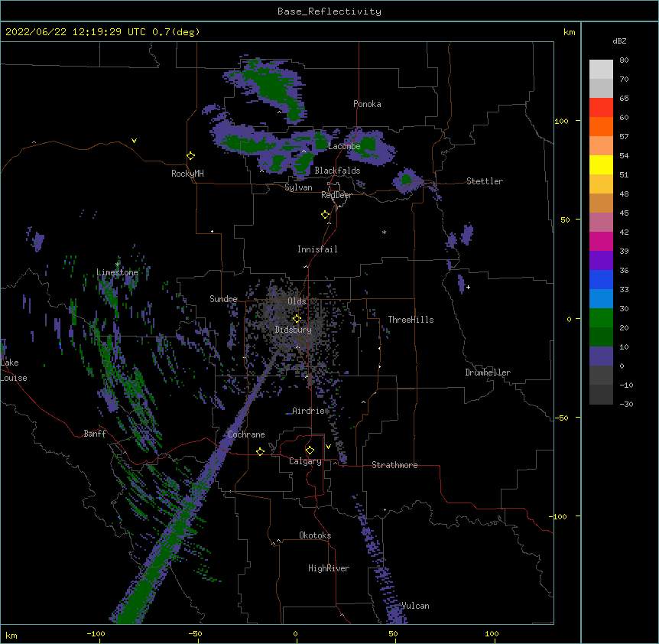
Task: Click the 39 dBZ purple swatch
Action: coord(601,260)
